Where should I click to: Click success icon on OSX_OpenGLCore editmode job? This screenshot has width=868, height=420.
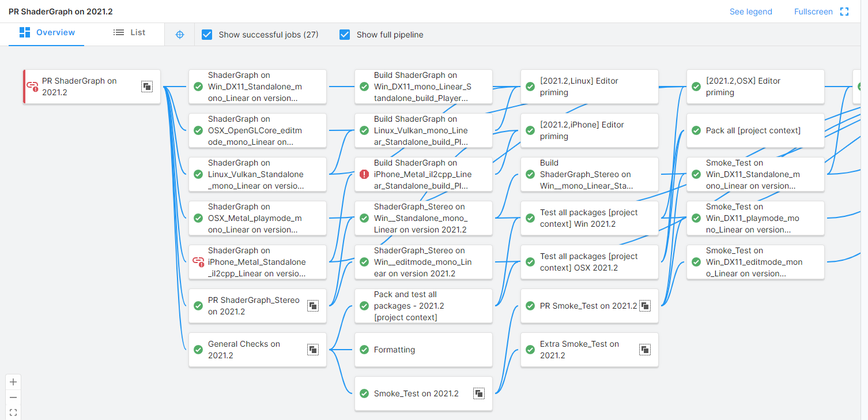coord(198,130)
